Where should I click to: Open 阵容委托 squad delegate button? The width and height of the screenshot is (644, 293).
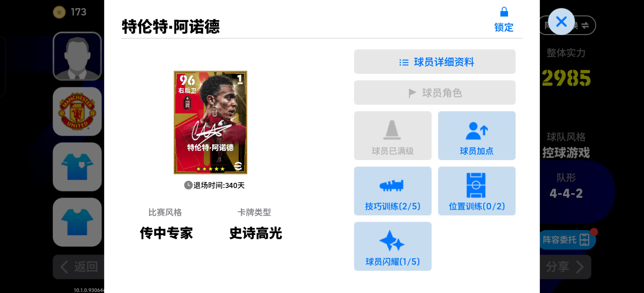point(567,240)
